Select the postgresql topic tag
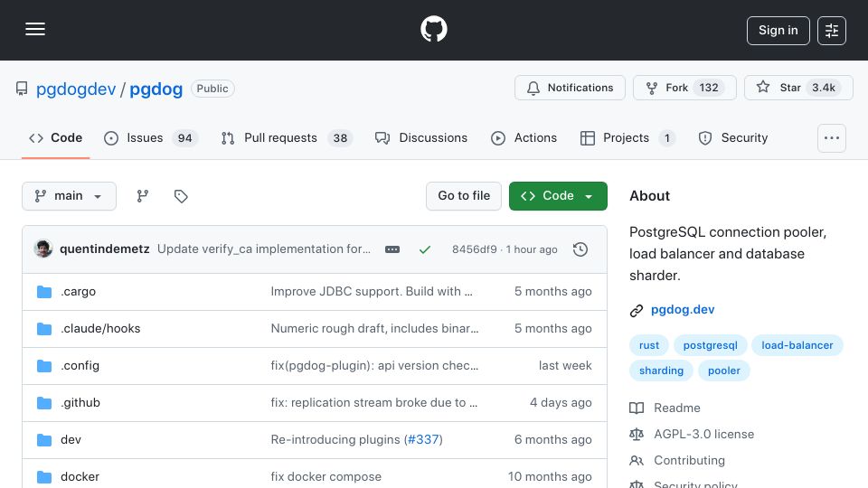Viewport: 868px width, 488px height. point(711,345)
